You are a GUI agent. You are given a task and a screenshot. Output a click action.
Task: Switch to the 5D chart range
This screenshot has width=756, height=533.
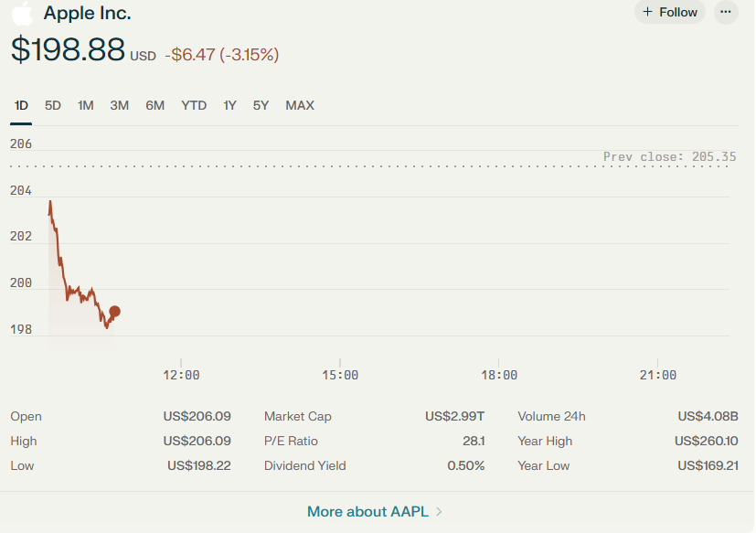52,106
